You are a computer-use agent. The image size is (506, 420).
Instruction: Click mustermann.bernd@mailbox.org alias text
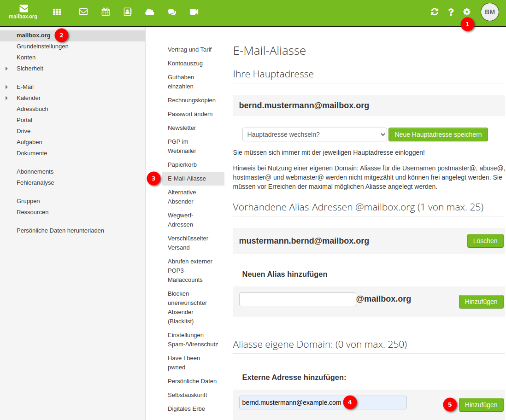(304, 241)
